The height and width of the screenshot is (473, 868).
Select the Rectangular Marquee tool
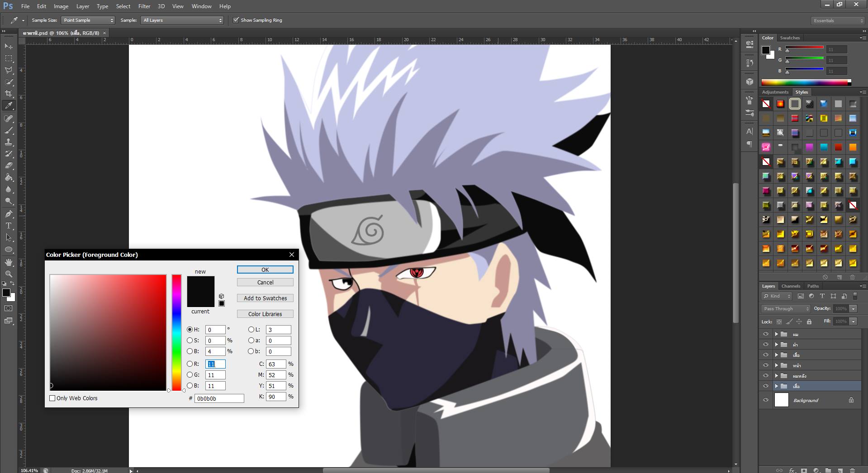(9, 58)
